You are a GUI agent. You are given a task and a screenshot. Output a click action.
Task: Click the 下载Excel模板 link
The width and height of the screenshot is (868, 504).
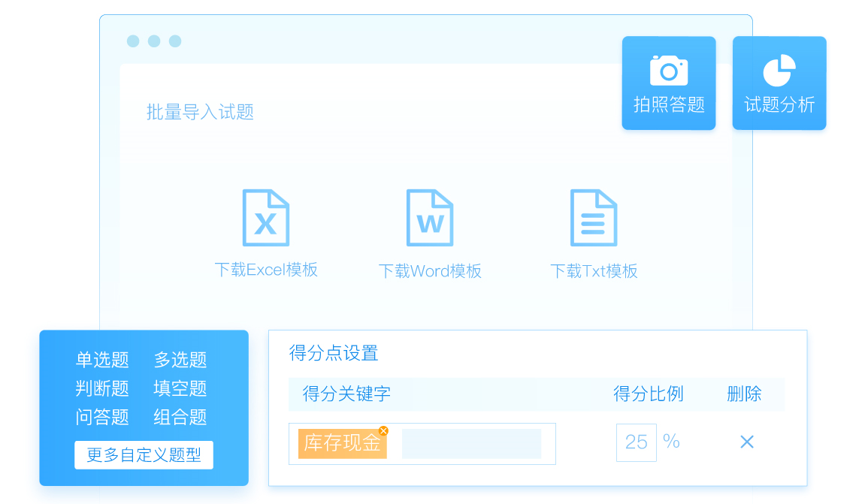coord(266,270)
